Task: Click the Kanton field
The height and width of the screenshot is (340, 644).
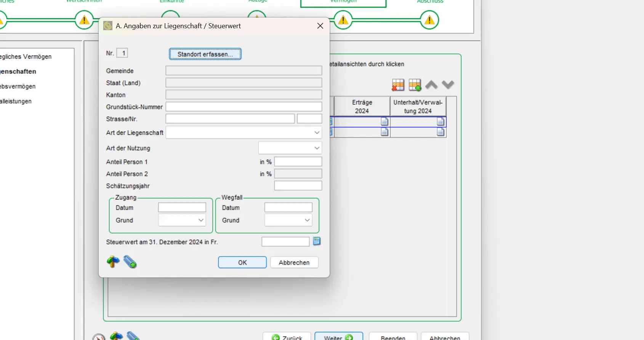Action: (x=244, y=95)
